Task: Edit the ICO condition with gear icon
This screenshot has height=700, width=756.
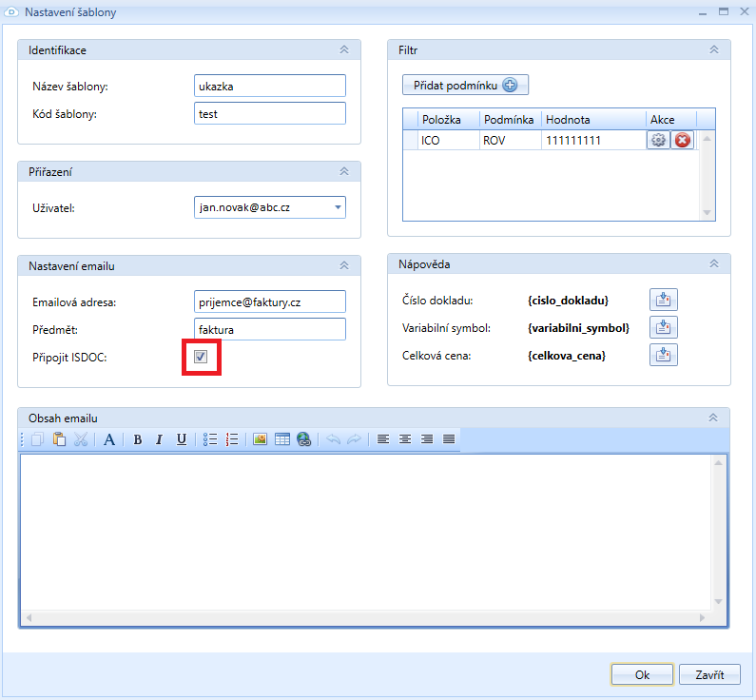Action: pos(658,141)
